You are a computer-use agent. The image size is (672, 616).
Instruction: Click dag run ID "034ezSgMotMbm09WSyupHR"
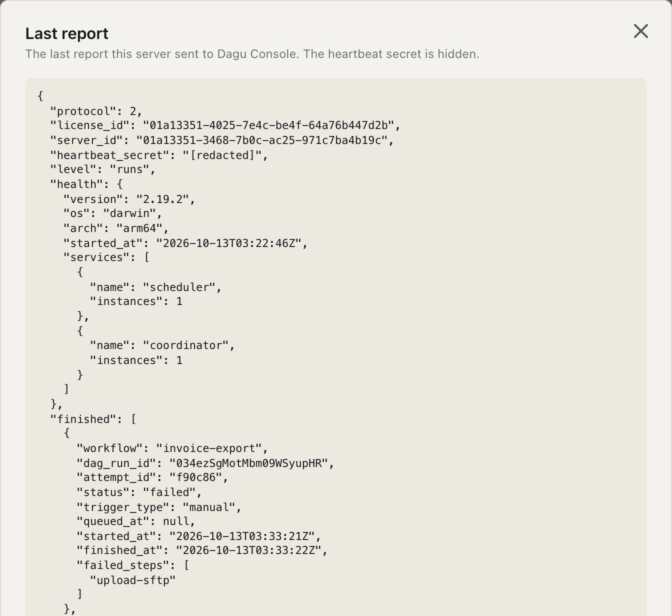tap(248, 463)
